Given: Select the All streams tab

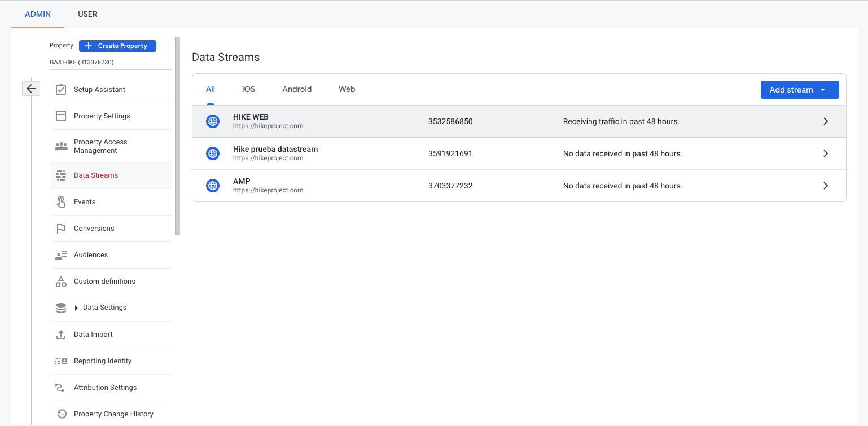Looking at the screenshot, I should [211, 89].
